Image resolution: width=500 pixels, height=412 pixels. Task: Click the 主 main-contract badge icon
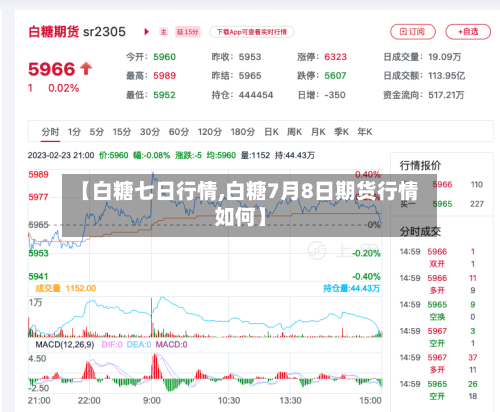pyautogui.click(x=163, y=32)
